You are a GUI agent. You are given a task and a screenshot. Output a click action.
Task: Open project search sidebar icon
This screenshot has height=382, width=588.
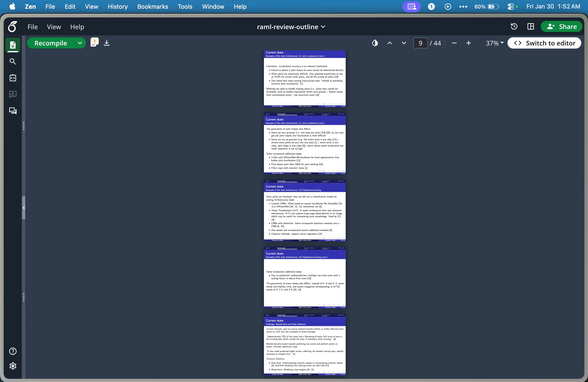coord(13,62)
